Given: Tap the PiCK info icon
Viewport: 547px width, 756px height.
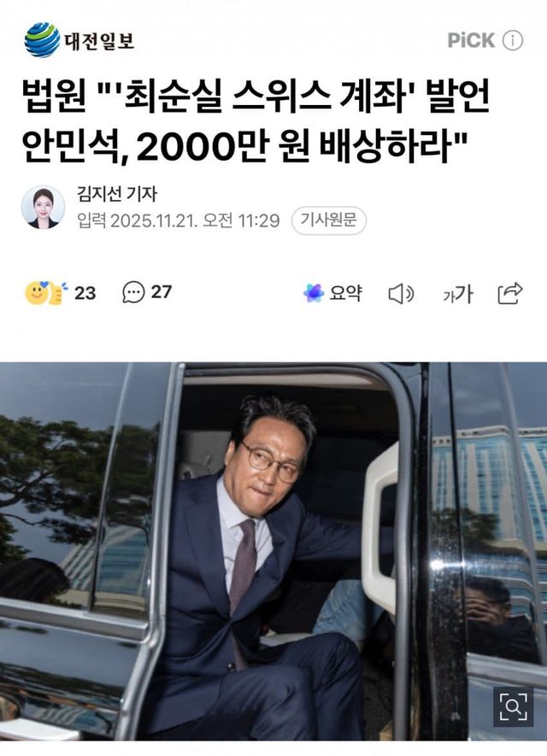Looking at the screenshot, I should coord(513,40).
